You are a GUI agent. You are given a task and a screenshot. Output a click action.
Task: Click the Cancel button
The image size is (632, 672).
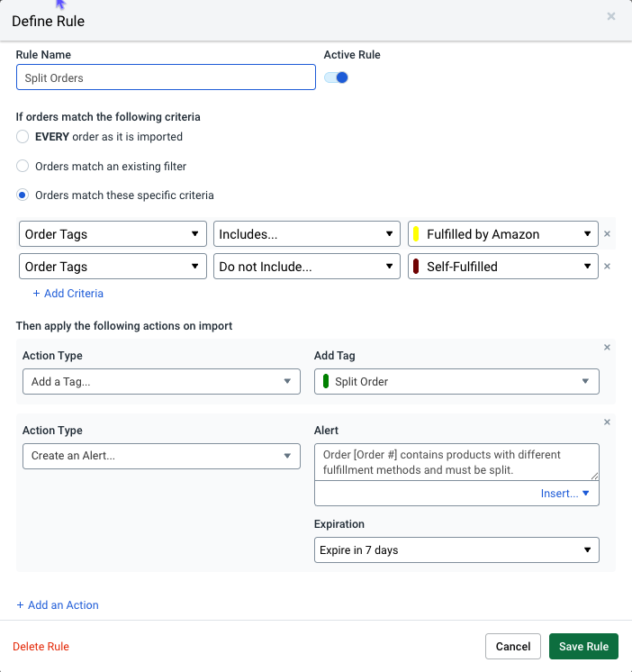point(513,646)
